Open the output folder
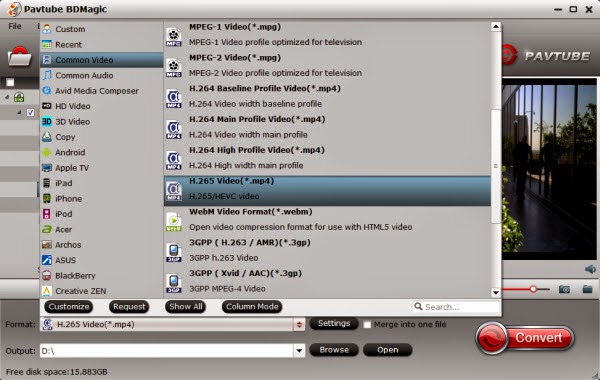 388,350
